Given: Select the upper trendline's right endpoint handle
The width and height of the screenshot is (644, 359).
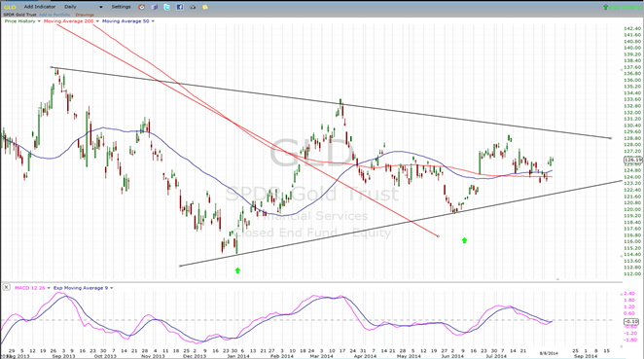Looking at the screenshot, I should tap(610, 138).
